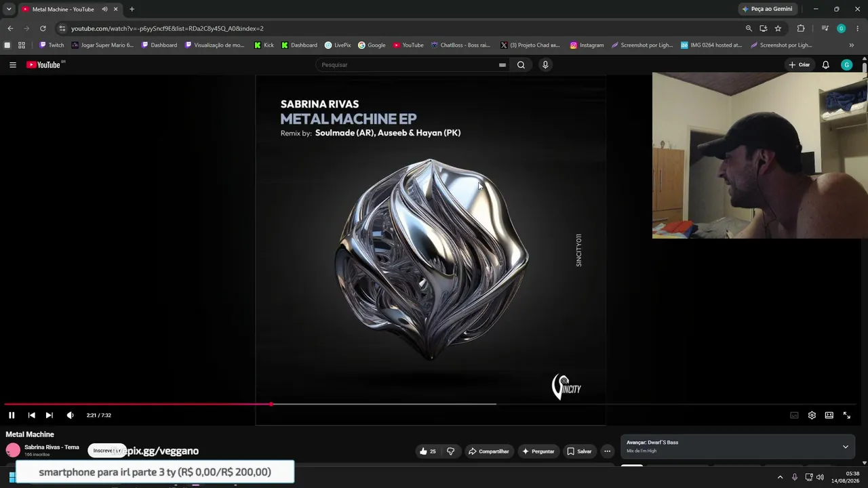Close the Metal Machine - YouTube tab

pos(115,9)
